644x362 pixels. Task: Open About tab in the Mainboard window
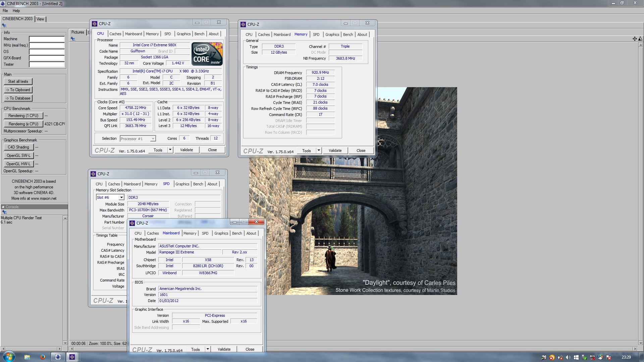(x=251, y=233)
